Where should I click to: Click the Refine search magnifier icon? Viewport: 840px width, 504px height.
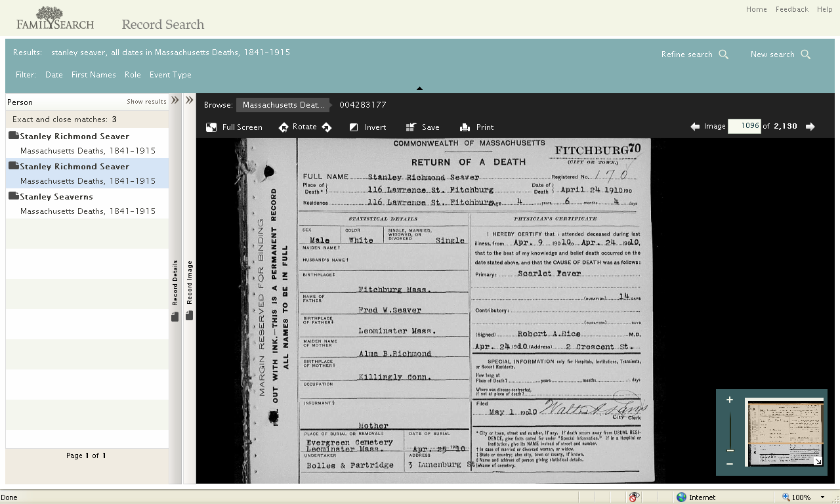tap(724, 54)
